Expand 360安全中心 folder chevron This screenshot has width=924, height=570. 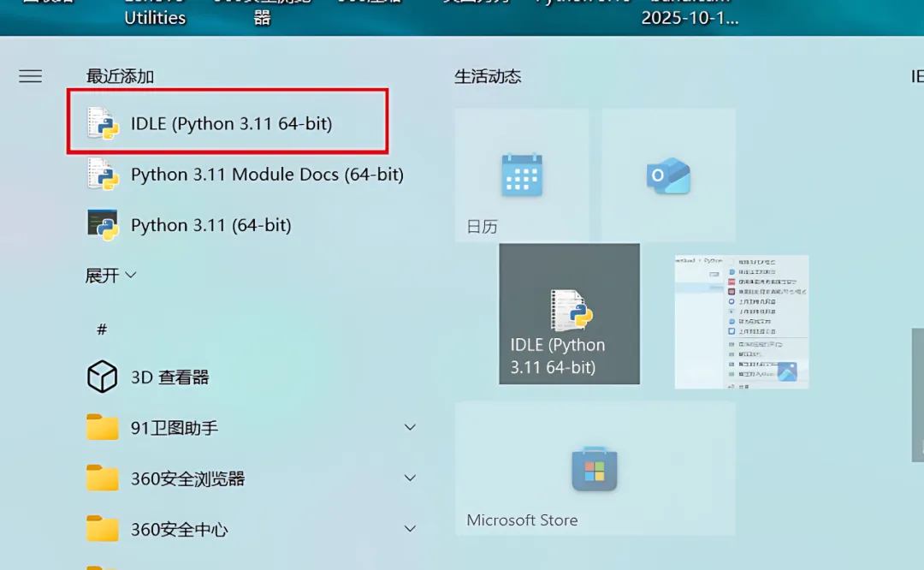410,528
